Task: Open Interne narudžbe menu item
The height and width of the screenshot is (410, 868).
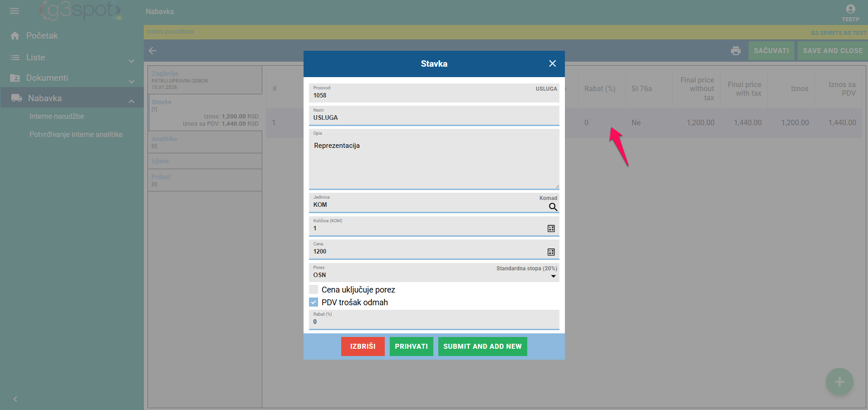Action: pos(57,117)
